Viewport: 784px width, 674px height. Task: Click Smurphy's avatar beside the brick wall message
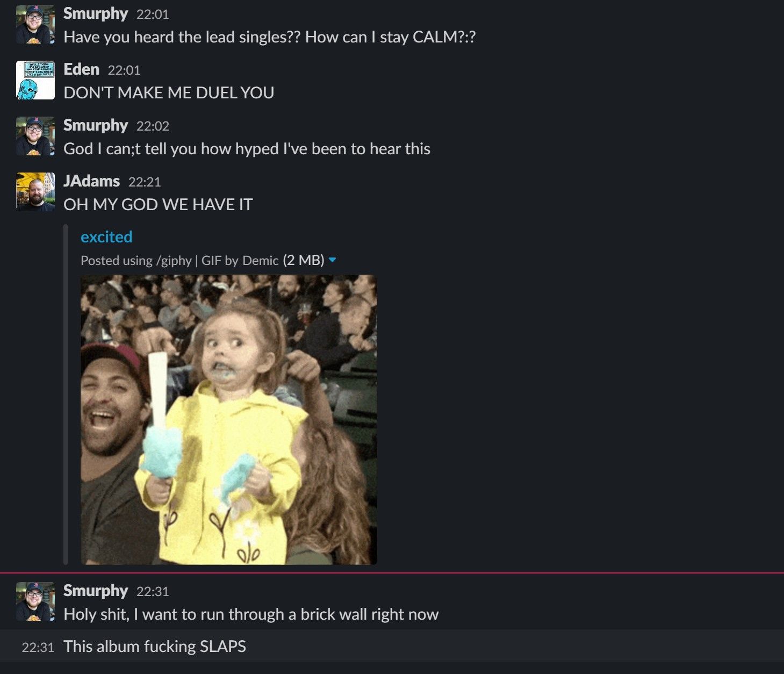pyautogui.click(x=35, y=601)
